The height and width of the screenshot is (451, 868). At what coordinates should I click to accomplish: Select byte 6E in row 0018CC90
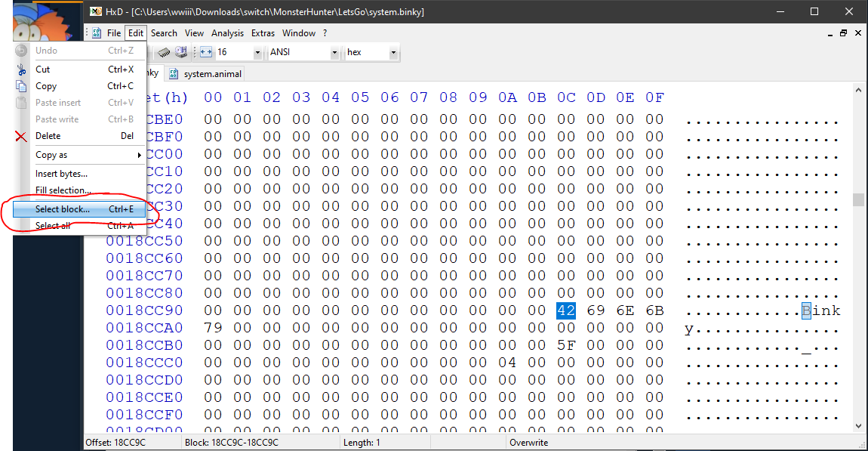[x=625, y=310]
